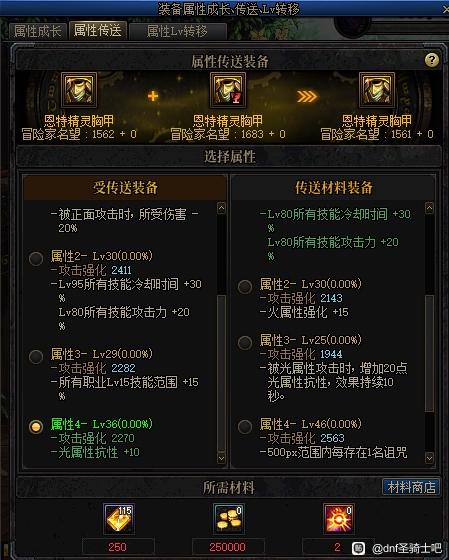Viewport: 449px width, 560px height.
Task: Open the 材料商店 button
Action: coord(411,487)
